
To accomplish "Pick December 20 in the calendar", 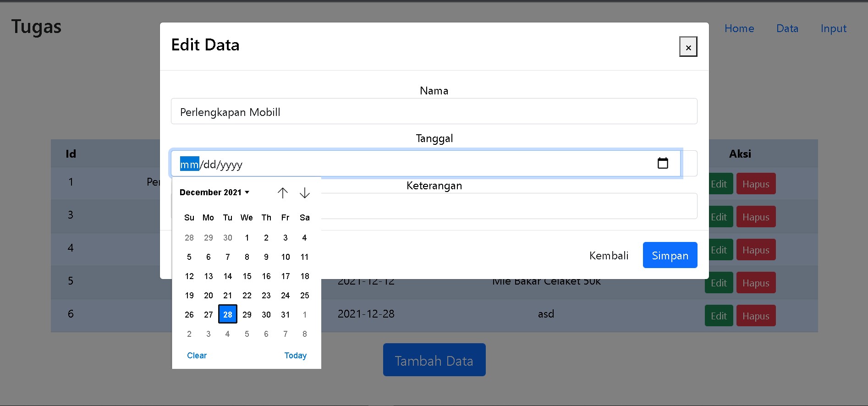I will (209, 295).
